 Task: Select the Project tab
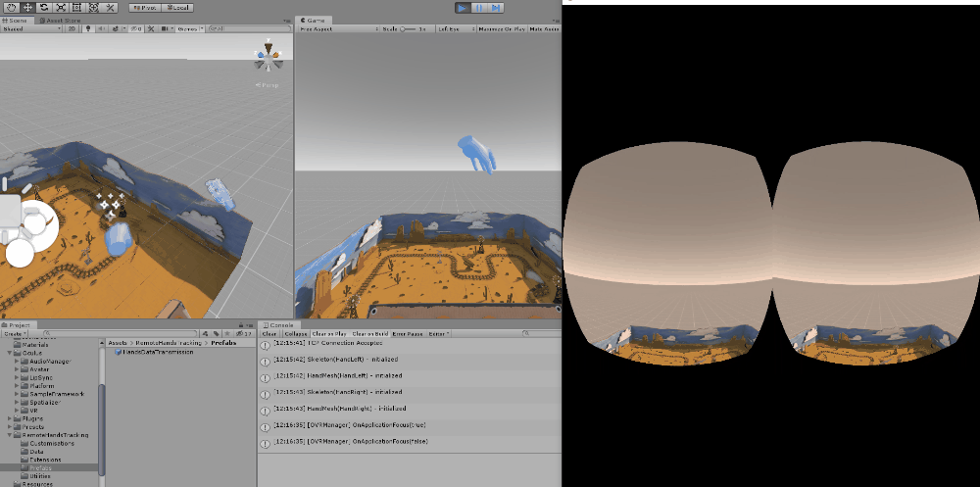pos(20,325)
